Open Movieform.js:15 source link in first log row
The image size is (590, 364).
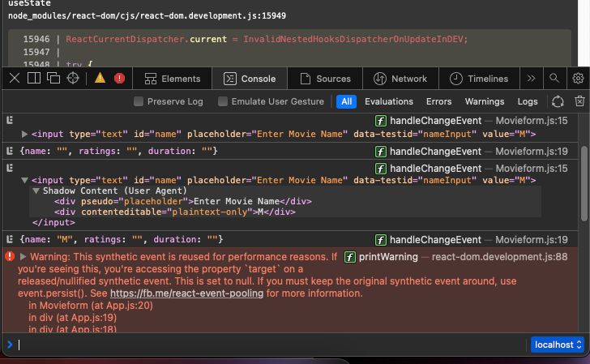[x=532, y=121]
